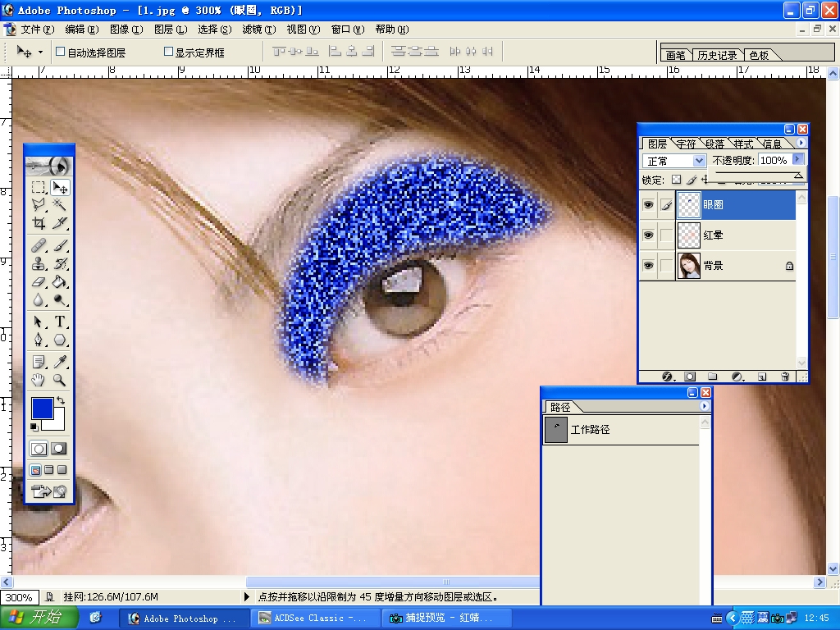Select the Blur tool

39,300
